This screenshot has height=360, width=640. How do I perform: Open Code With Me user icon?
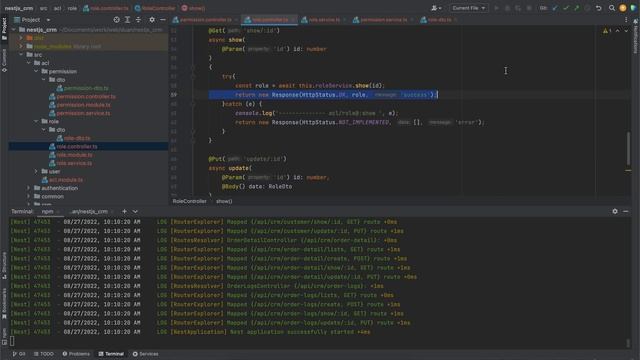coord(436,8)
